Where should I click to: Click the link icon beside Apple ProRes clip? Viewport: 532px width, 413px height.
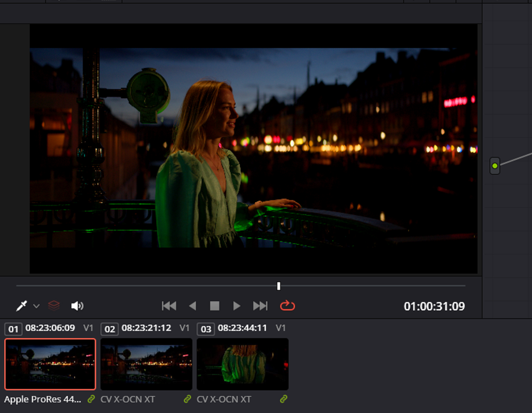coord(91,399)
